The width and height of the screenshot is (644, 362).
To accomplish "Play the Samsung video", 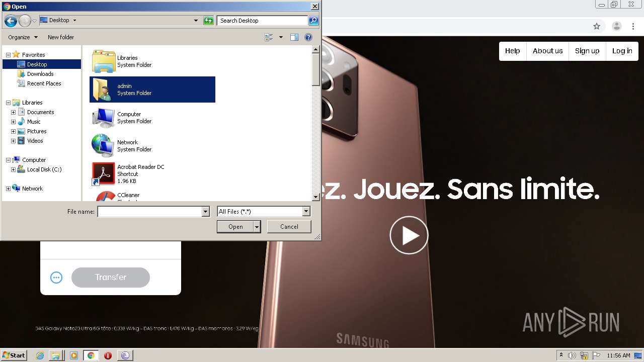I will pyautogui.click(x=409, y=235).
